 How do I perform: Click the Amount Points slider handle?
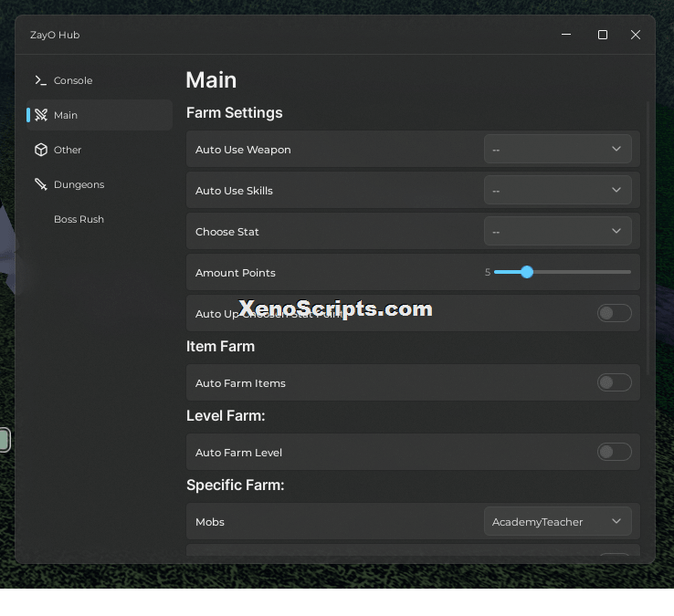527,272
